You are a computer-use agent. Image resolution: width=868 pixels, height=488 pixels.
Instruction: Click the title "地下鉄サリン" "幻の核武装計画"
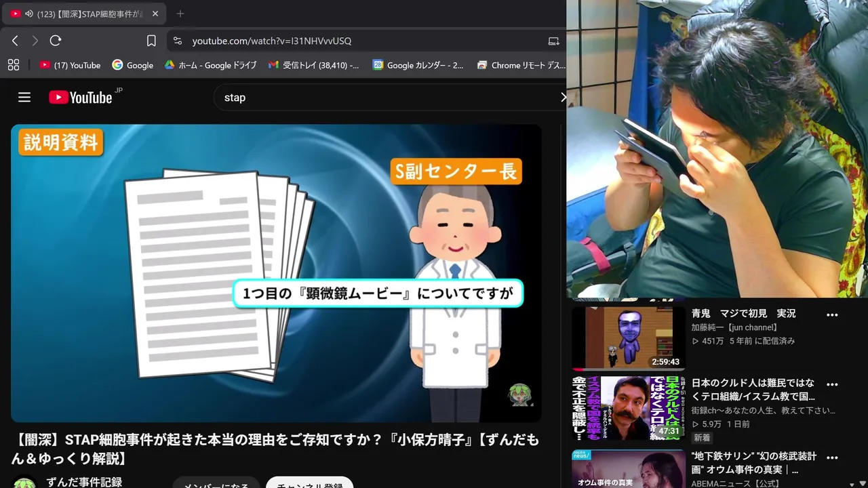pyautogui.click(x=754, y=463)
